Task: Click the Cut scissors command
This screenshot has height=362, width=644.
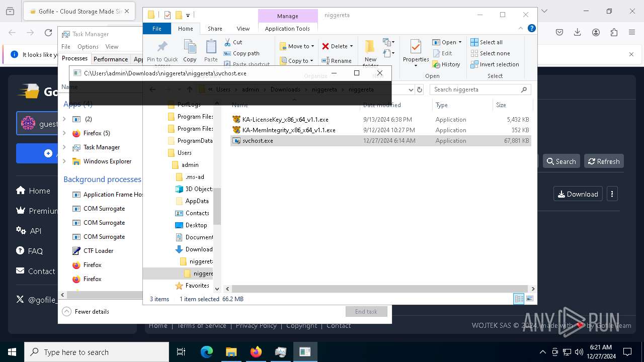Action: (x=233, y=42)
